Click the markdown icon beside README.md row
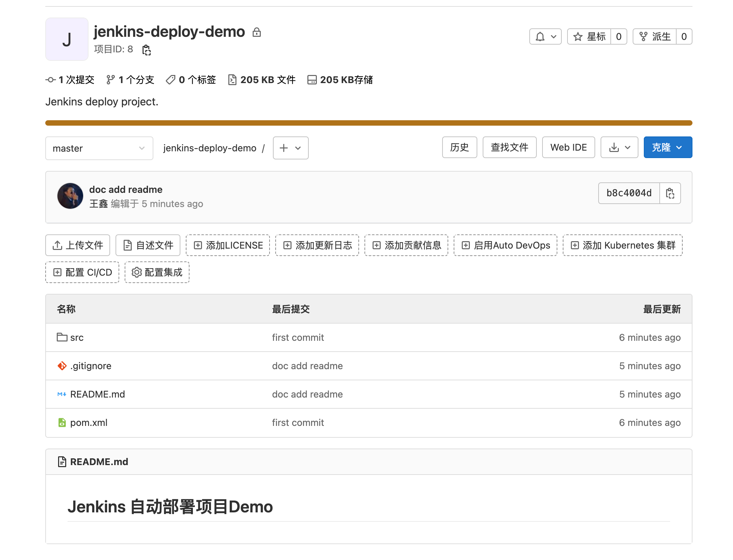Screen dimensions: 733x560 (x=62, y=394)
